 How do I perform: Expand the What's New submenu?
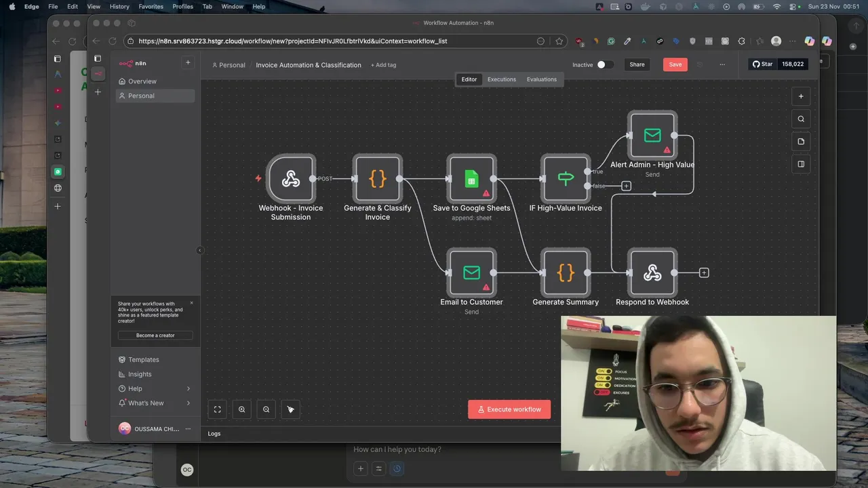pyautogui.click(x=155, y=403)
